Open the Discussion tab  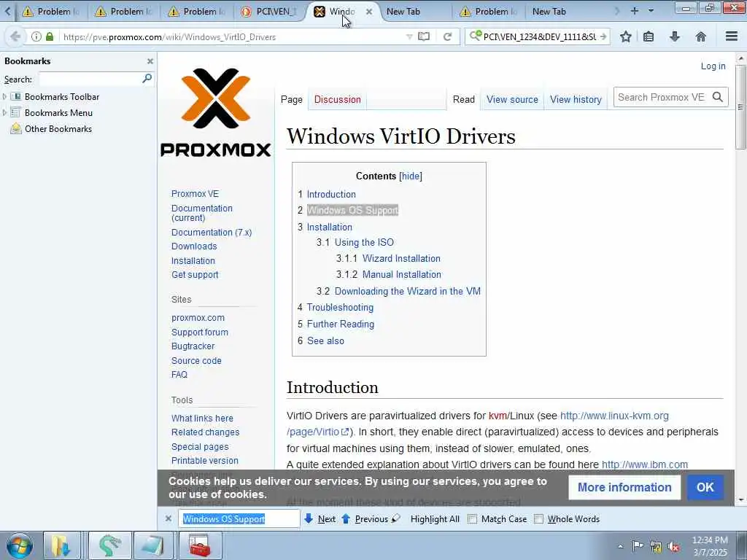(x=337, y=99)
